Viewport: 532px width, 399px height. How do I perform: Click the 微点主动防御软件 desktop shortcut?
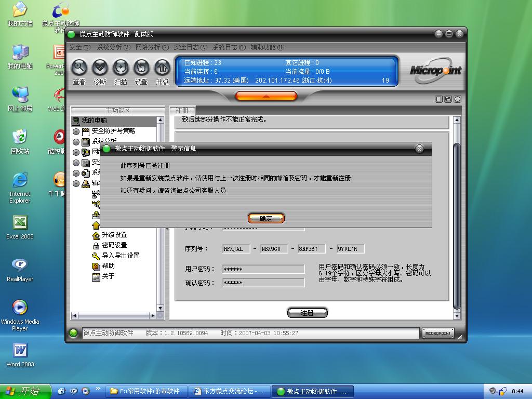60,17
